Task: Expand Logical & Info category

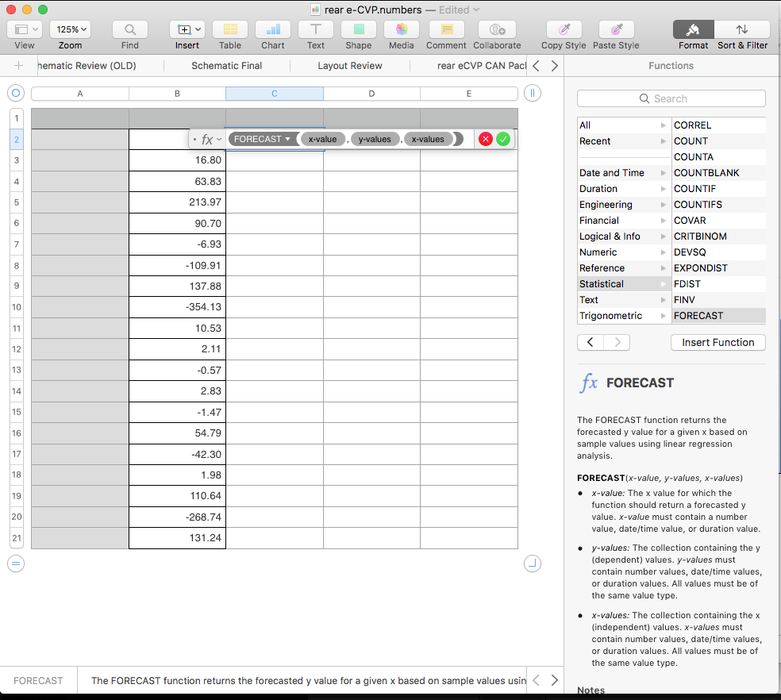Action: 624,237
